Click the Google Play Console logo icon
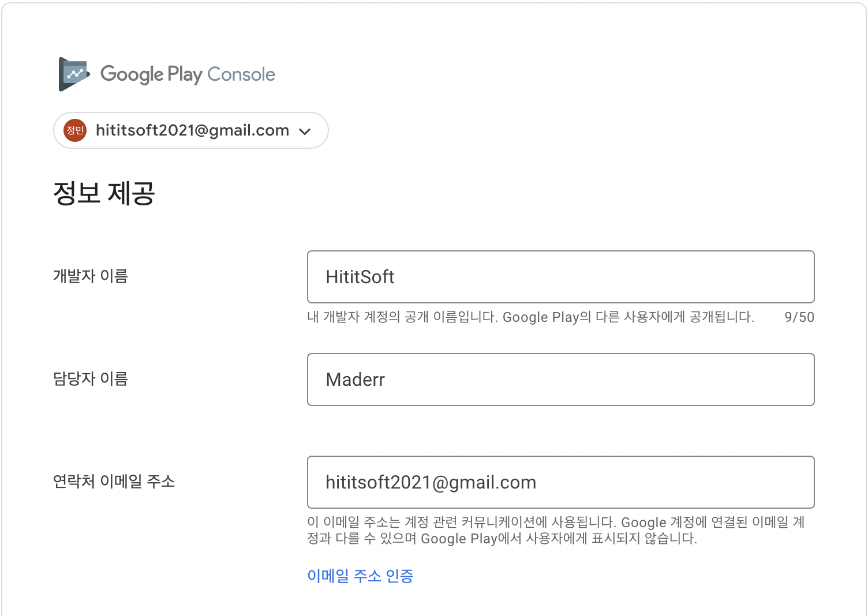Viewport: 868px width, 616px height. (74, 74)
